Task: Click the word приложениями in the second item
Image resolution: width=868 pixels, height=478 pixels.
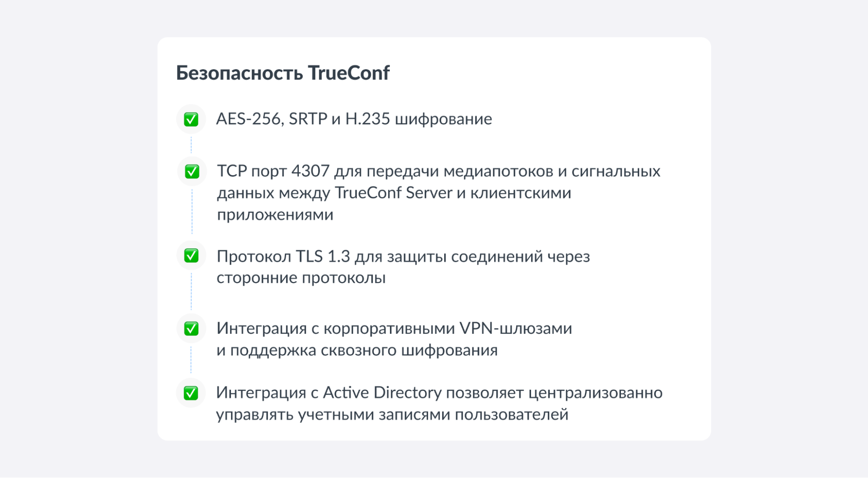Action: point(275,215)
